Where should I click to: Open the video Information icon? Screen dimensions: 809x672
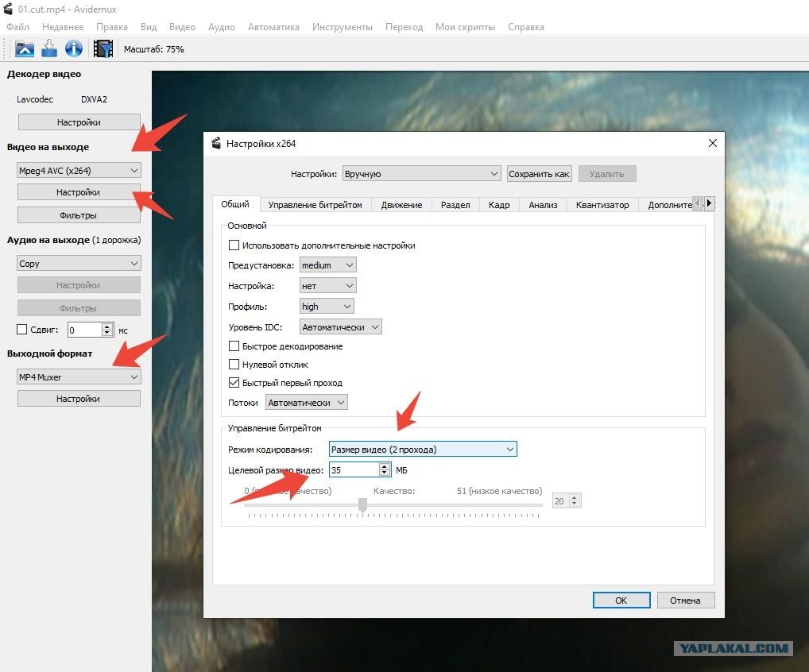tap(74, 49)
